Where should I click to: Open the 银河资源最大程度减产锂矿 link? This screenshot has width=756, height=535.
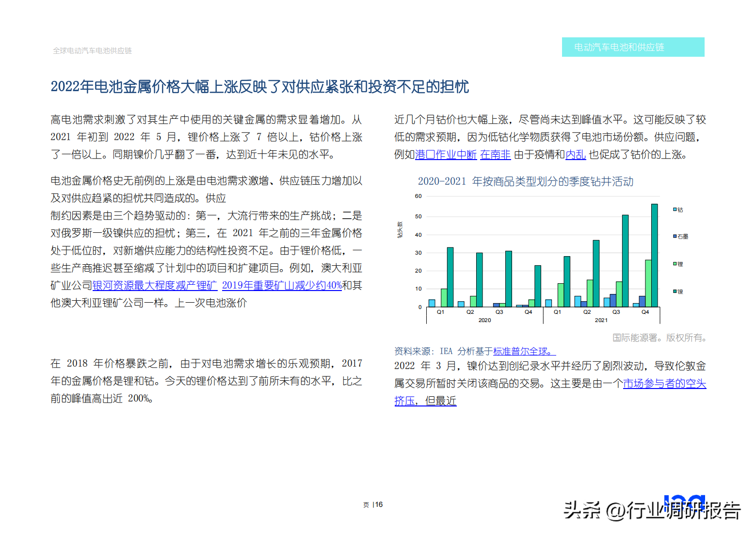pyautogui.click(x=155, y=286)
